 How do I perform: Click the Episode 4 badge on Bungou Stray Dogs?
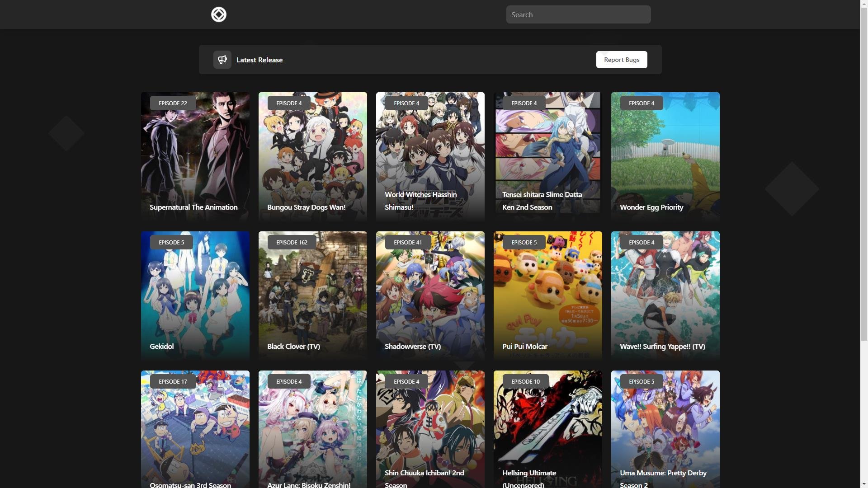(x=289, y=103)
